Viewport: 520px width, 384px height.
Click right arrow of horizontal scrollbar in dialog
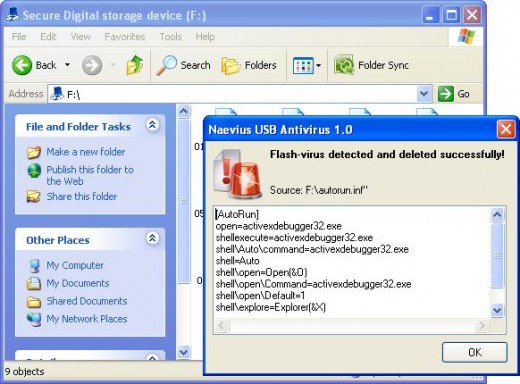tap(482, 325)
